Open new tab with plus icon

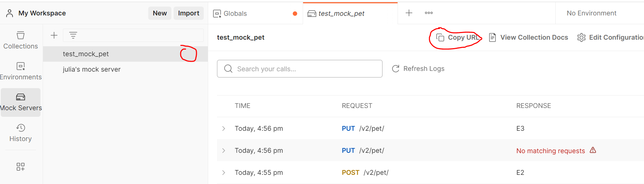409,13
